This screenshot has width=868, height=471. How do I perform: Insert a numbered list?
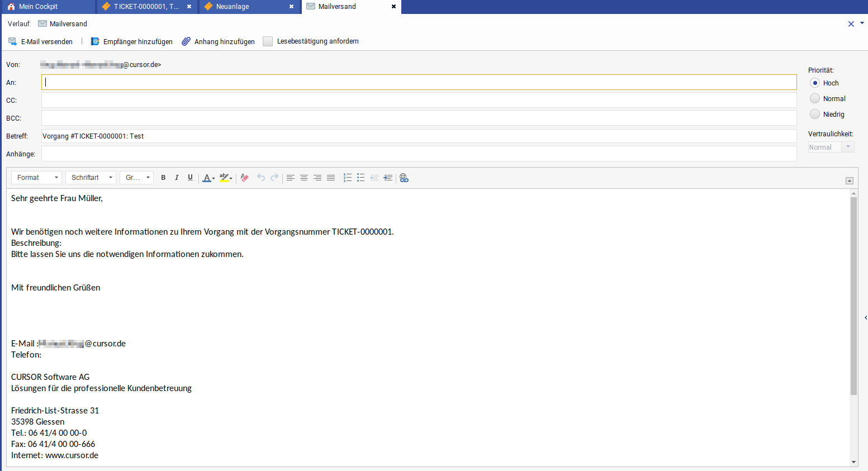tap(347, 178)
